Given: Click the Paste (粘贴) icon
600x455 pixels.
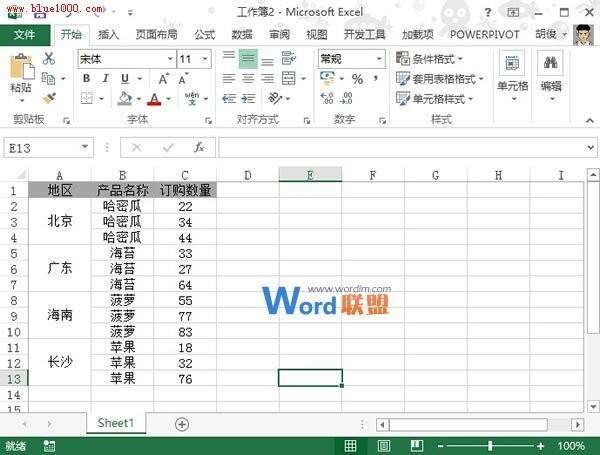Looking at the screenshot, I should (x=21, y=72).
